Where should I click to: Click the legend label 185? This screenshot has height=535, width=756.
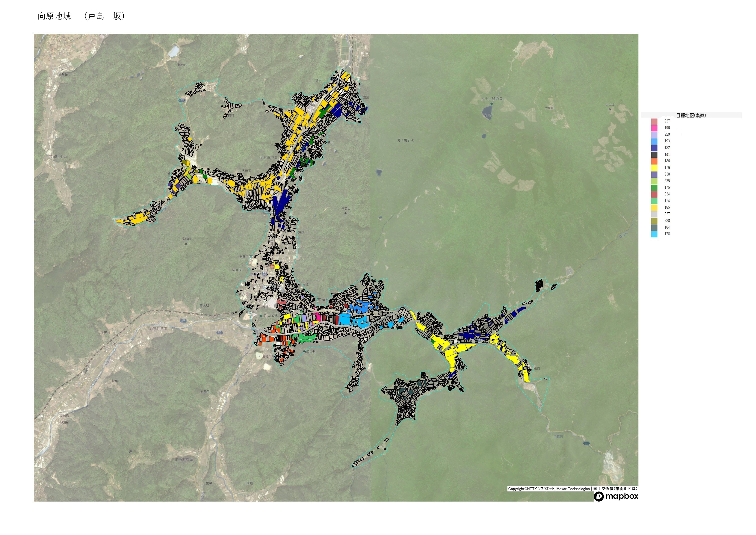click(x=667, y=207)
